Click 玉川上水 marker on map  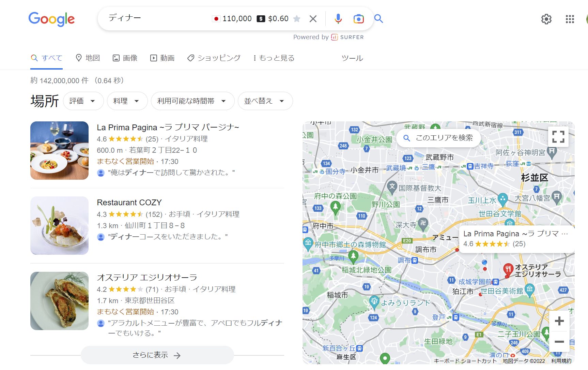click(x=502, y=199)
